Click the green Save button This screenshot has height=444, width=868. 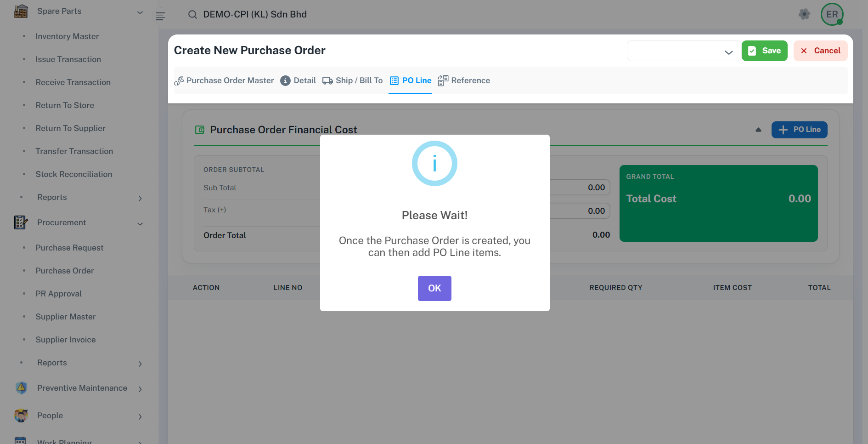pos(764,51)
